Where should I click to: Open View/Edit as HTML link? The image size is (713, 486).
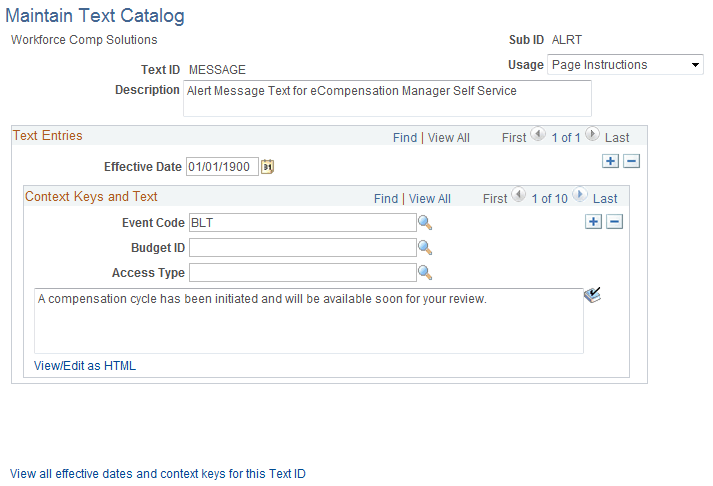[85, 366]
